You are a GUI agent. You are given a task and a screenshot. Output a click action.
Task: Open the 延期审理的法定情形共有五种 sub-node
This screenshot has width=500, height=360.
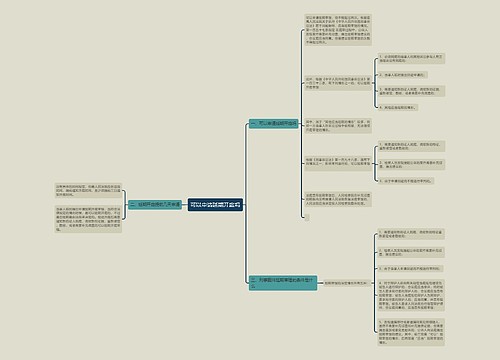(345, 283)
